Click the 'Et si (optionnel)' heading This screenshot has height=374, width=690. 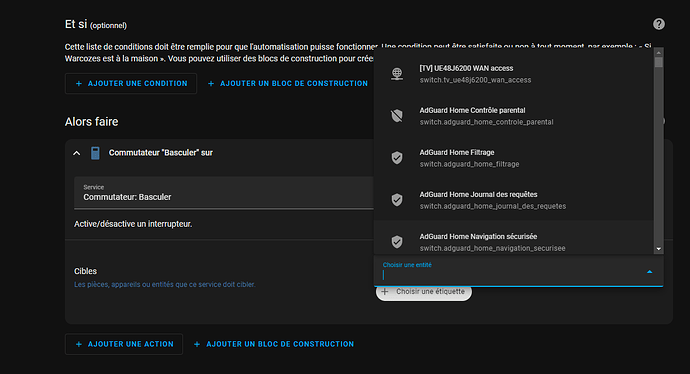tap(96, 25)
